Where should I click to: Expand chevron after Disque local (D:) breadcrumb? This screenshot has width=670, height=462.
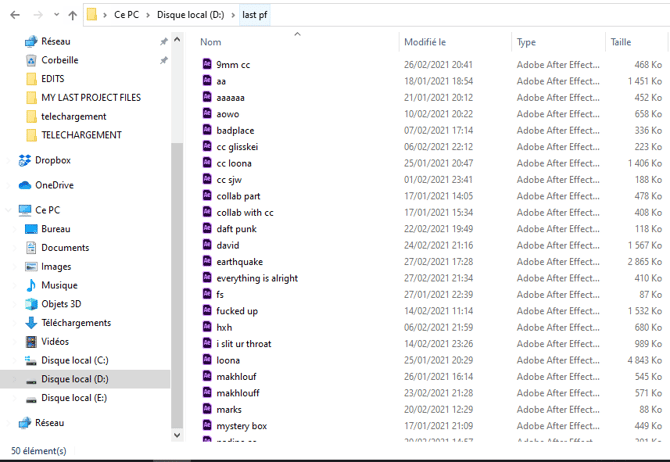233,15
